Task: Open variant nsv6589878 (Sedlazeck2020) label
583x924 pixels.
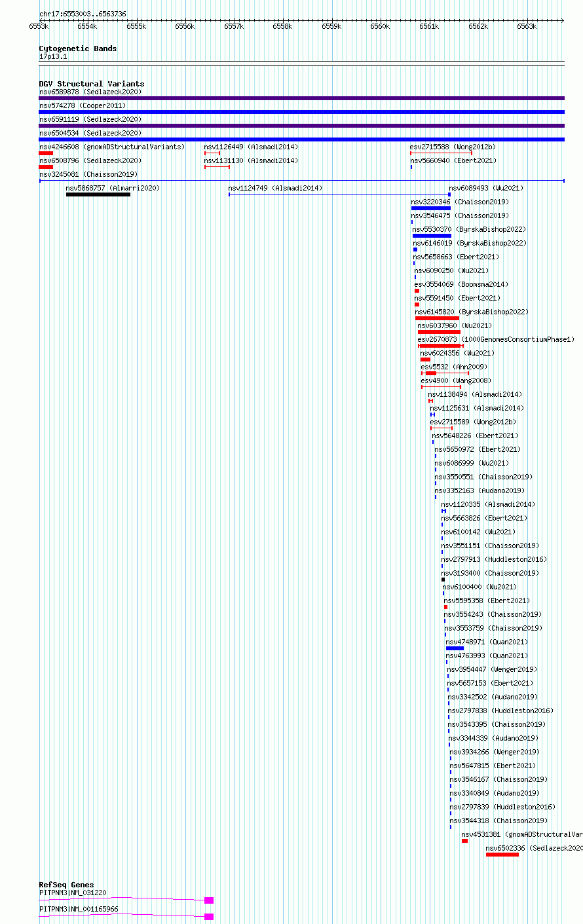Action: tap(90, 92)
